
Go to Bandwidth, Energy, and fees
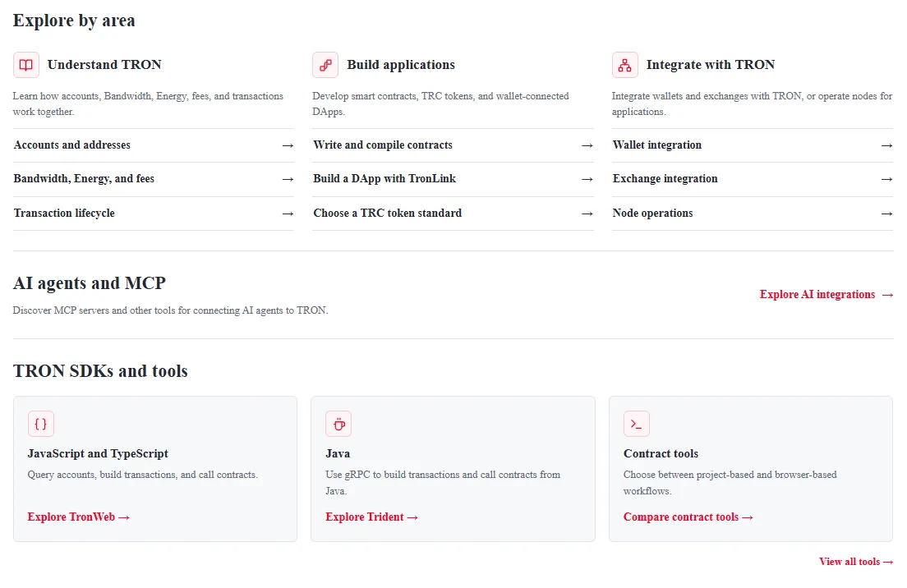(x=154, y=179)
